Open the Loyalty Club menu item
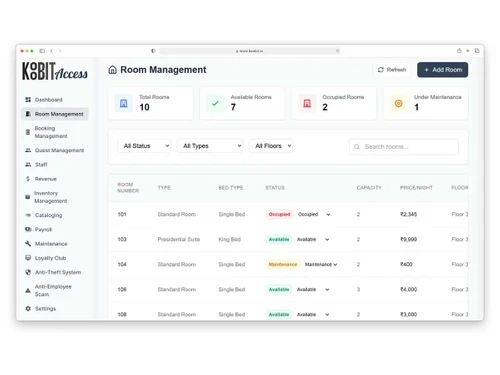Image resolution: width=500 pixels, height=375 pixels. [55, 258]
